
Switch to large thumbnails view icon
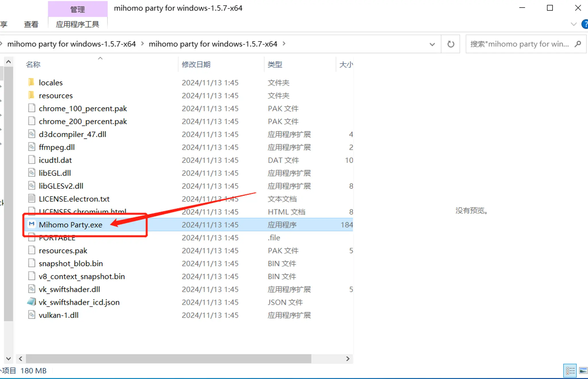point(583,371)
